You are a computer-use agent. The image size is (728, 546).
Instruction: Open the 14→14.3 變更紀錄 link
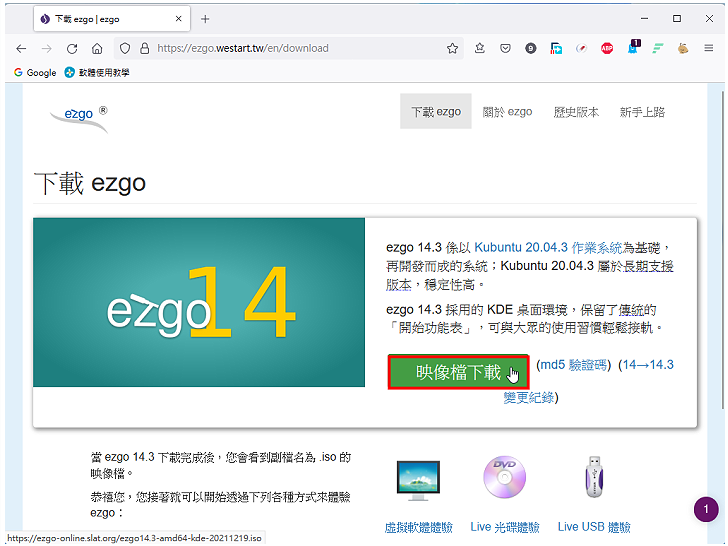point(590,381)
